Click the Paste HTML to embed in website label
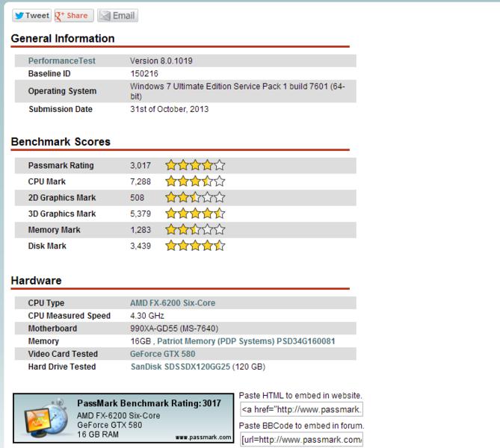 [300, 396]
